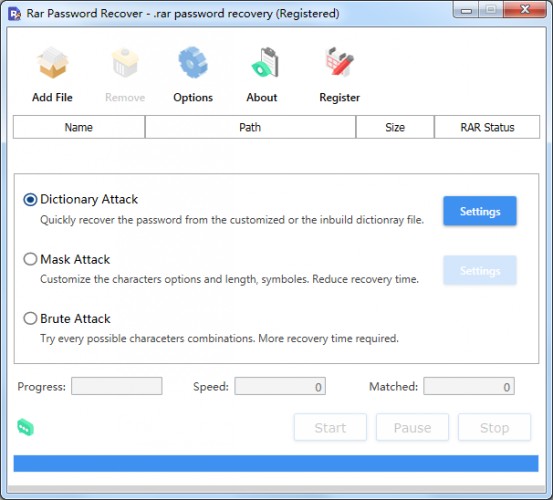Viewport: 553px width, 500px height.
Task: Click the dimmed Mask Attack Settings button
Action: (480, 270)
